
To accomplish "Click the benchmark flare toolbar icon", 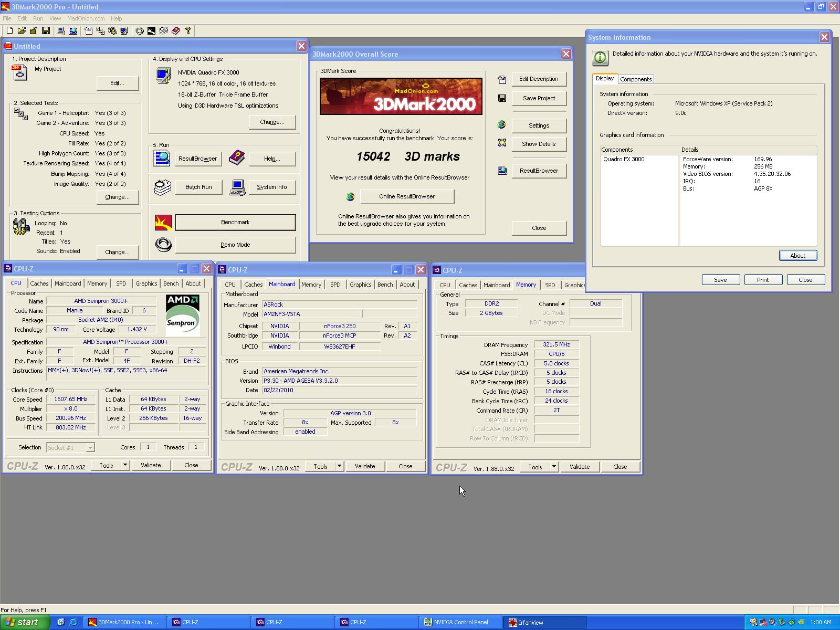I will pyautogui.click(x=151, y=30).
